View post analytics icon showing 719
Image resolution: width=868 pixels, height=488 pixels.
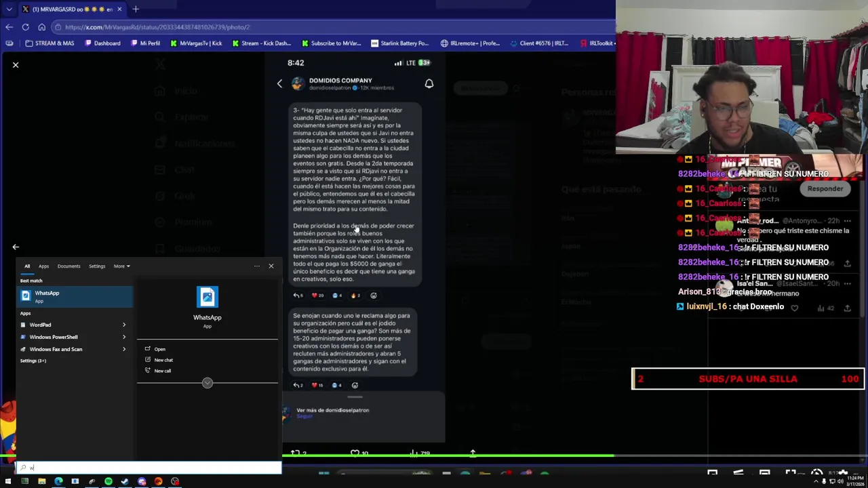coord(414,453)
